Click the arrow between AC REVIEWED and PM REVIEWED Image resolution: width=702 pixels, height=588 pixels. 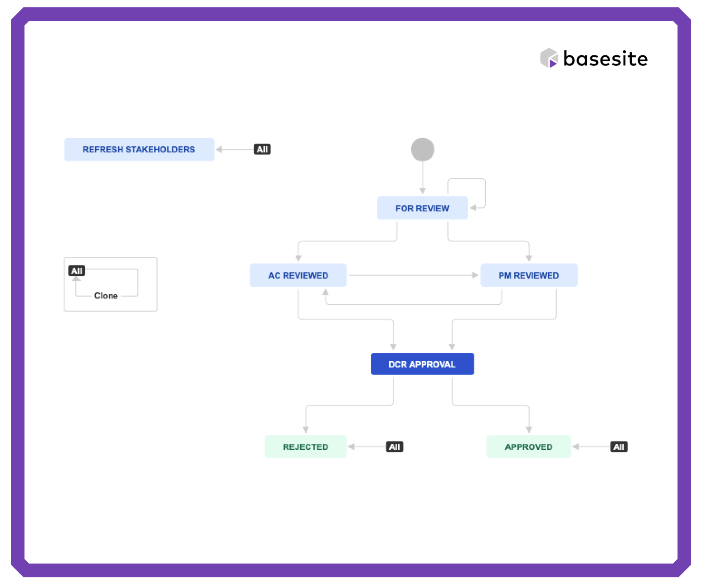[413, 275]
